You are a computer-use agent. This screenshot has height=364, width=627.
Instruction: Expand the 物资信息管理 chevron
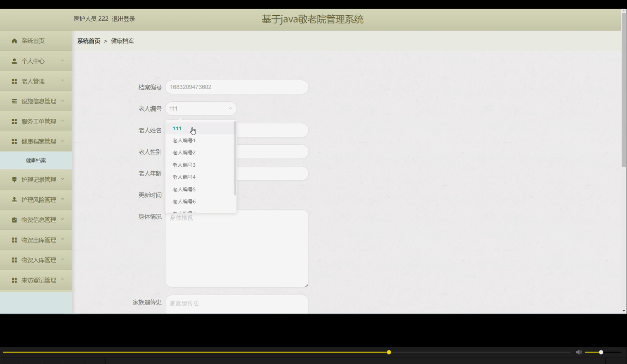[62, 219]
